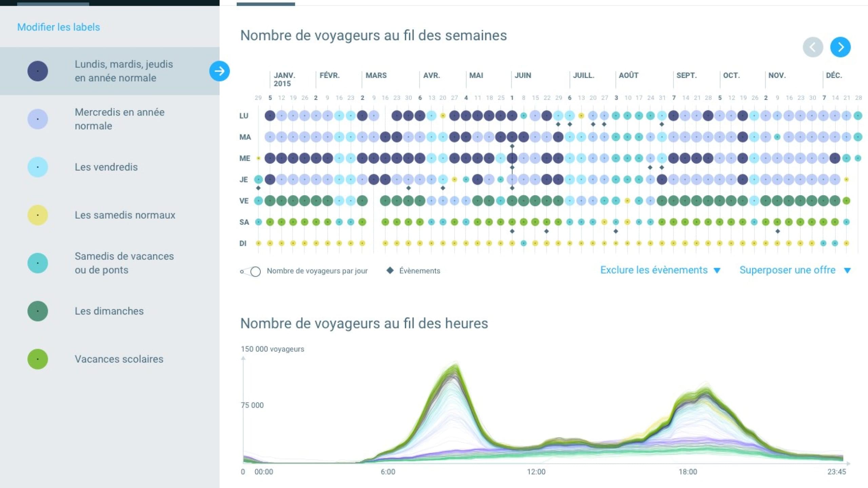The image size is (868, 488).
Task: Click the 23:45 label on the hours axis
Action: tap(836, 472)
